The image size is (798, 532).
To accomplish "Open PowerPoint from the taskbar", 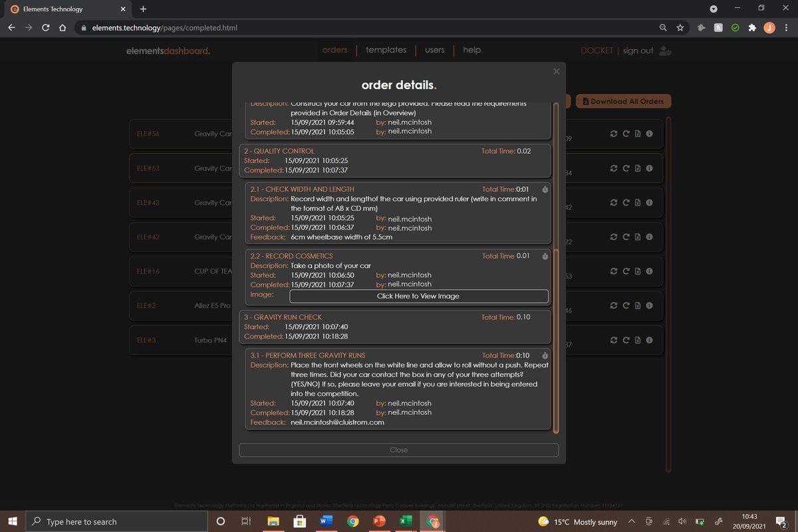I will (379, 522).
